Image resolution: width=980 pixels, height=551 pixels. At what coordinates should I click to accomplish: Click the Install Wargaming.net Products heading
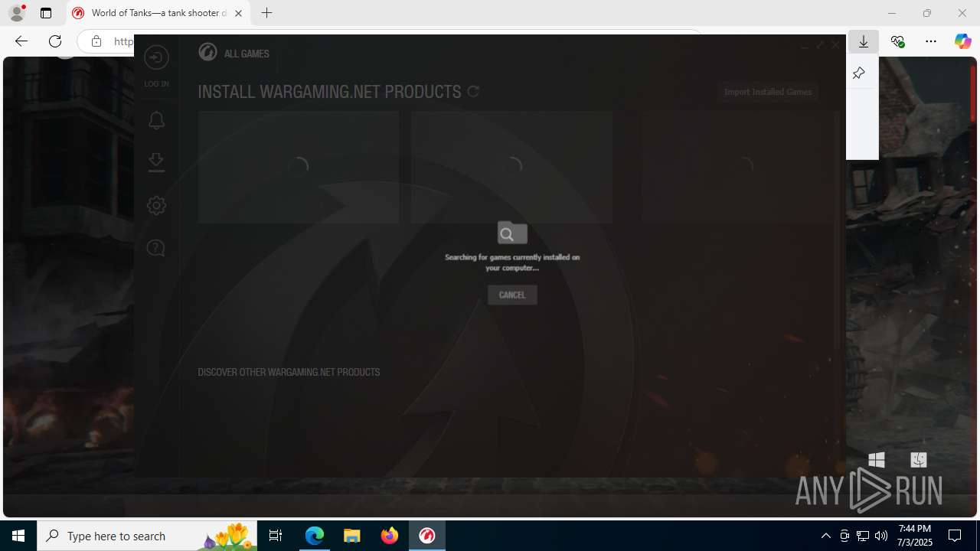tap(329, 92)
